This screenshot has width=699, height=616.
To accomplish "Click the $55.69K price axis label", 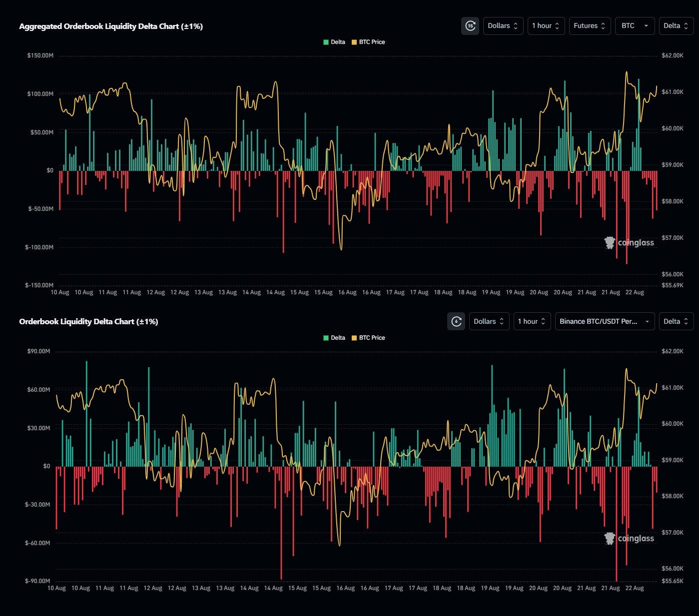I will [x=672, y=285].
